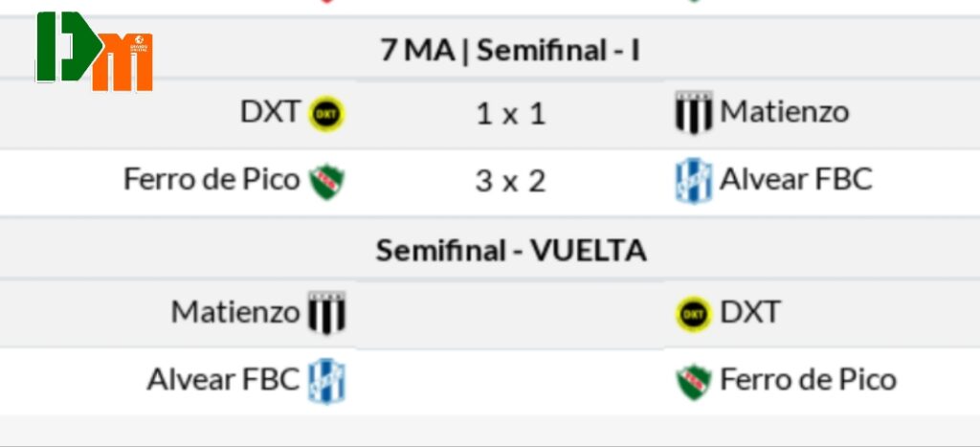Click the DXT crest in the 1 x 1 match

327,114
